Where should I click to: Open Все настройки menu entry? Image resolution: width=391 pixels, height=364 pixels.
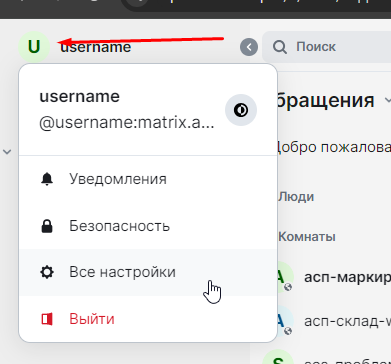coord(148,272)
